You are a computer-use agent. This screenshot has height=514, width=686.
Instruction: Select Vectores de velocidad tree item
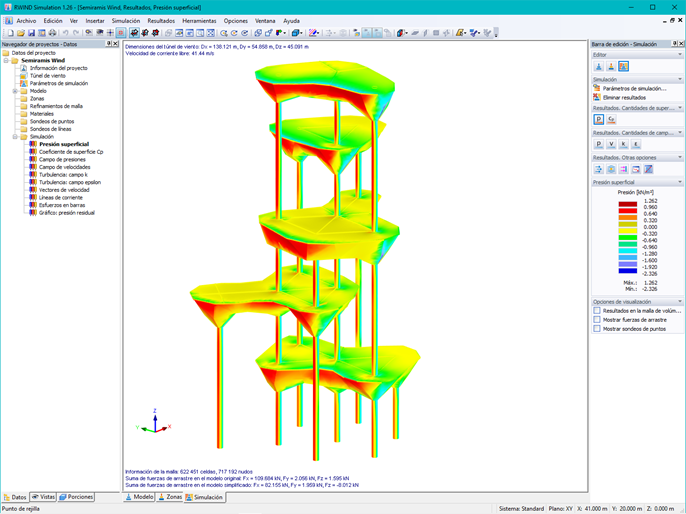pyautogui.click(x=64, y=190)
